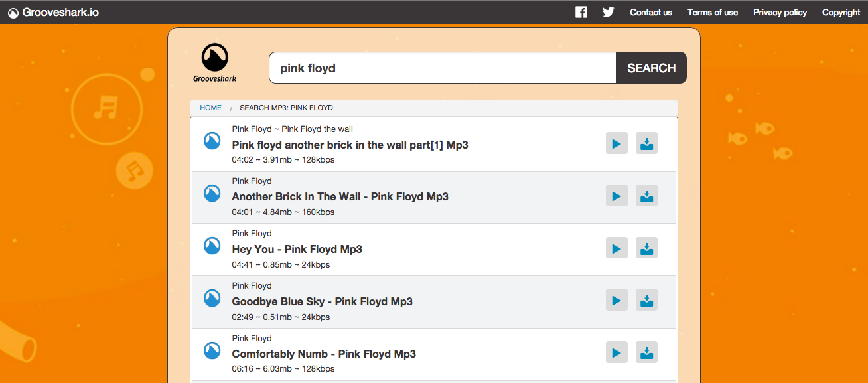Screen dimensions: 868x383
Task: Click the Grooveshark.io logo in top bar
Action: coord(54,12)
